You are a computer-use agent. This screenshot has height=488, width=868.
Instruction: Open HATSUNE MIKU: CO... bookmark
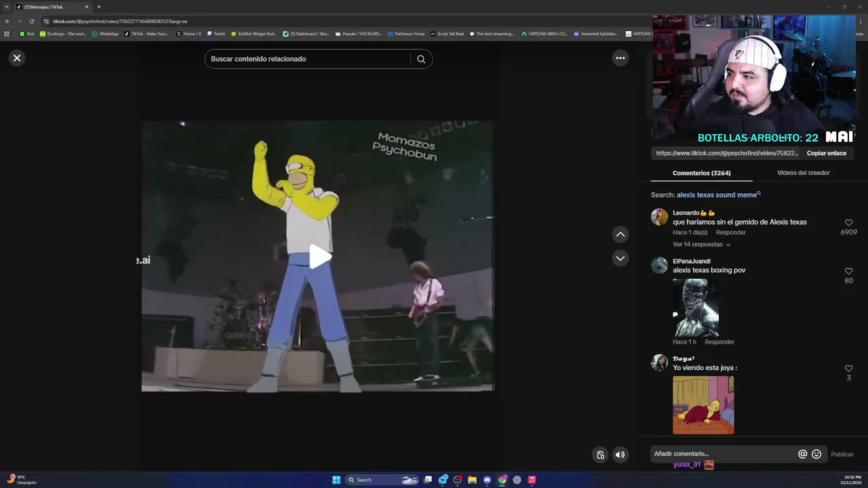coord(545,33)
